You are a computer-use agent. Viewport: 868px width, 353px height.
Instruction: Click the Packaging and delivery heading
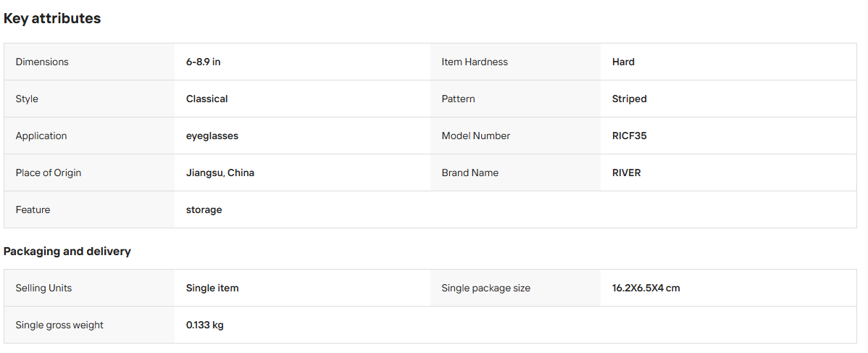[x=67, y=252]
